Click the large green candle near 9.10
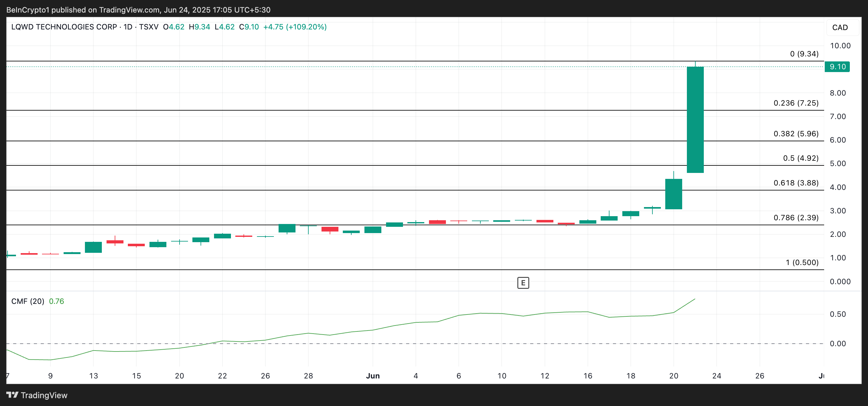Screen dimensions: 868x406 click(x=695, y=120)
